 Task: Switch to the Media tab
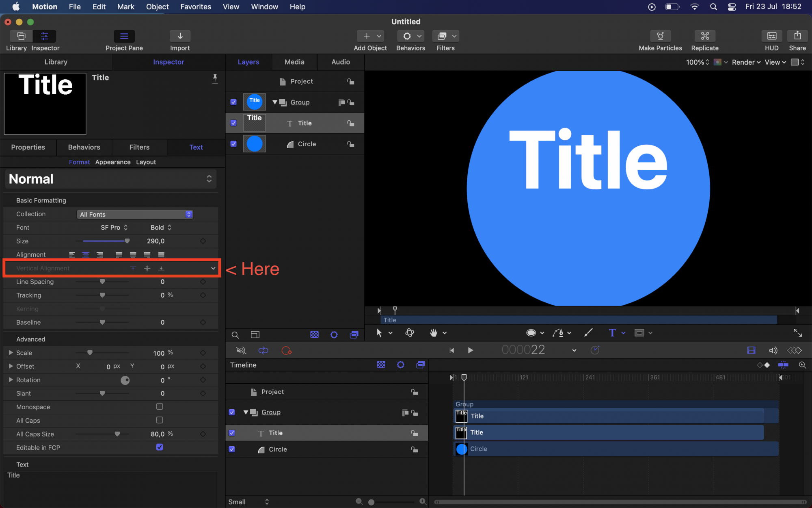tap(294, 62)
